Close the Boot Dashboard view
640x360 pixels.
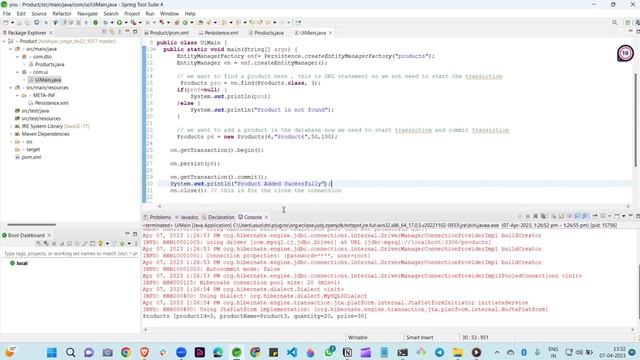[x=49, y=236]
